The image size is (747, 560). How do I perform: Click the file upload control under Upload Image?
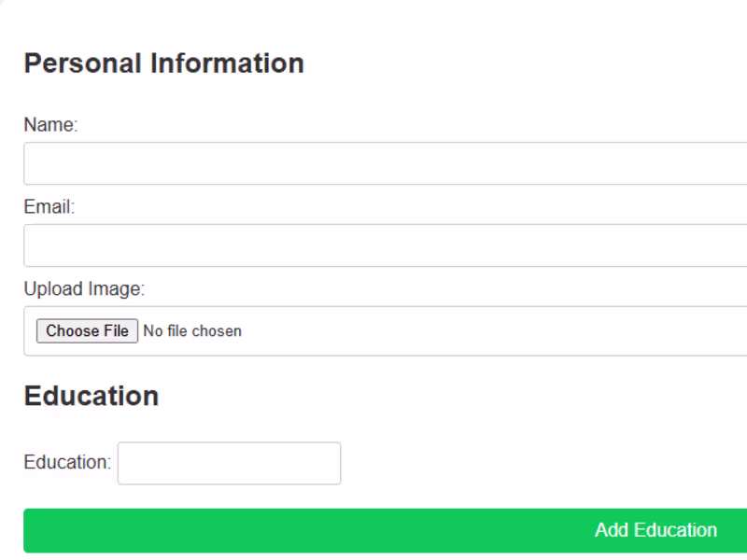tap(87, 331)
